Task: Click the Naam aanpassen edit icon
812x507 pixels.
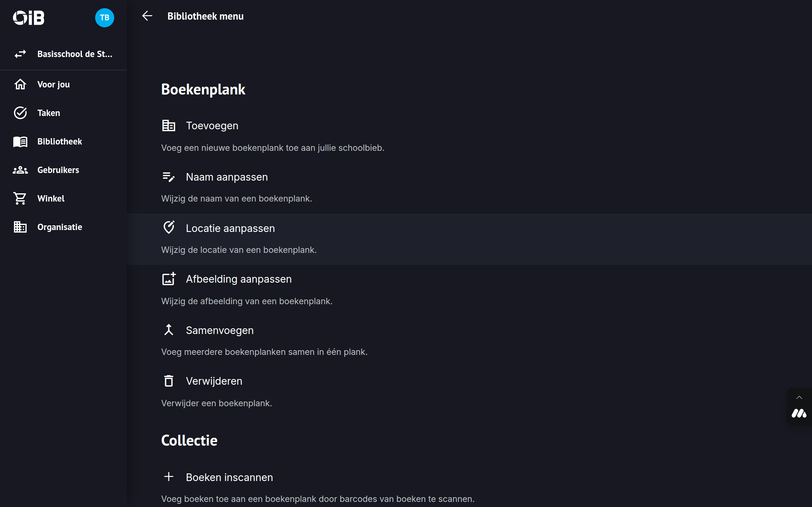Action: pos(168,177)
